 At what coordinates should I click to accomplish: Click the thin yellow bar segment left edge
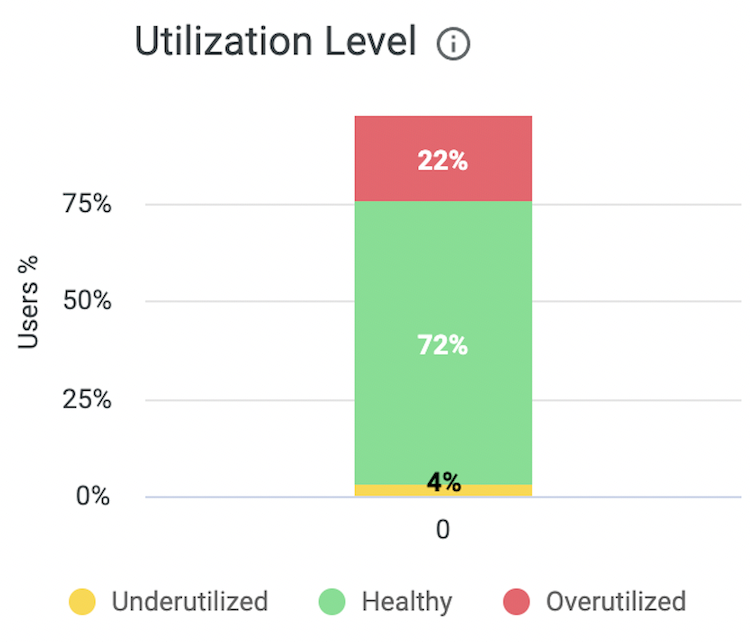360,491
